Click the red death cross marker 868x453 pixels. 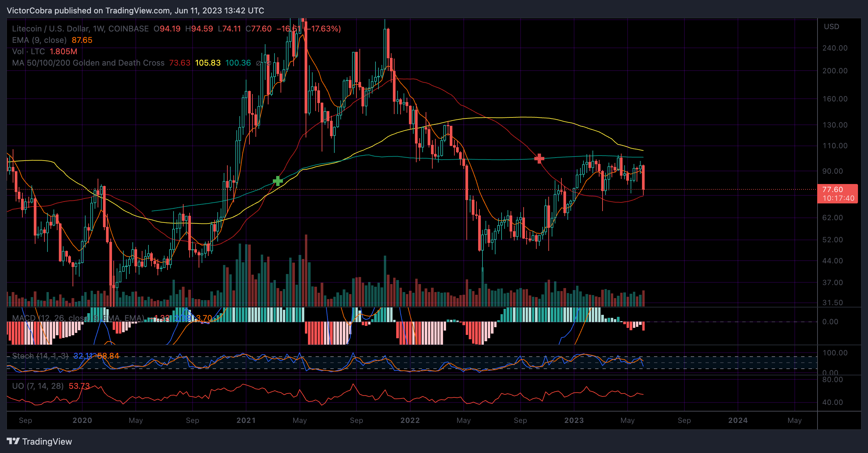coord(539,158)
